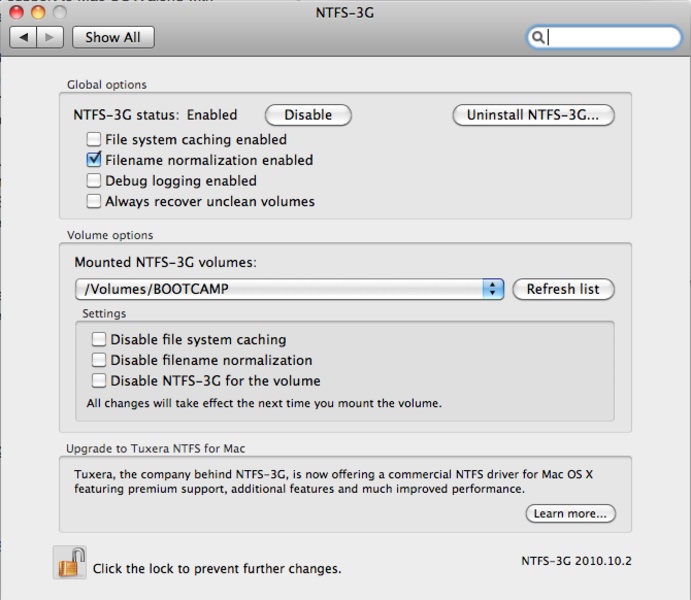Click the green zoom window button

coord(59,12)
